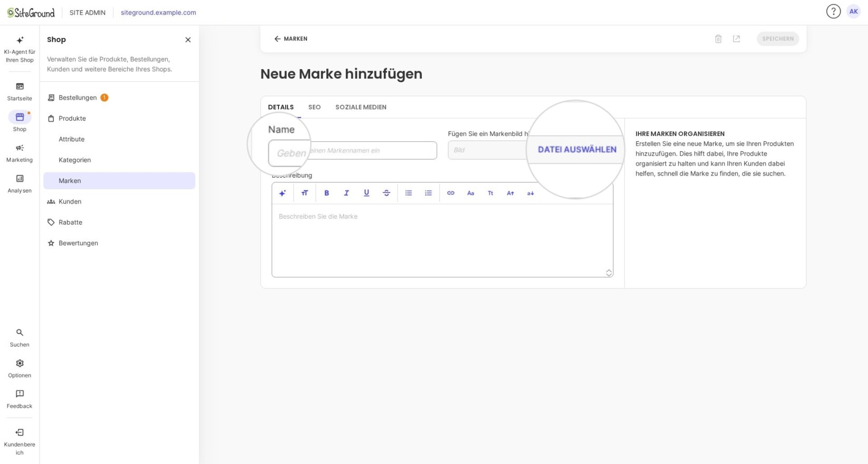Toggle strikethrough formatting
Viewport: 868px width, 464px height.
(x=387, y=193)
